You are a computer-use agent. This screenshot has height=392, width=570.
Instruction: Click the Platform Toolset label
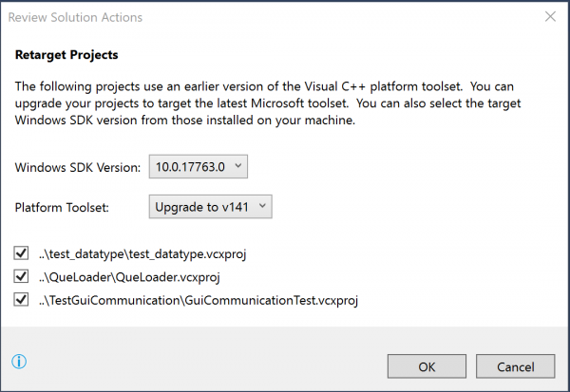(62, 208)
